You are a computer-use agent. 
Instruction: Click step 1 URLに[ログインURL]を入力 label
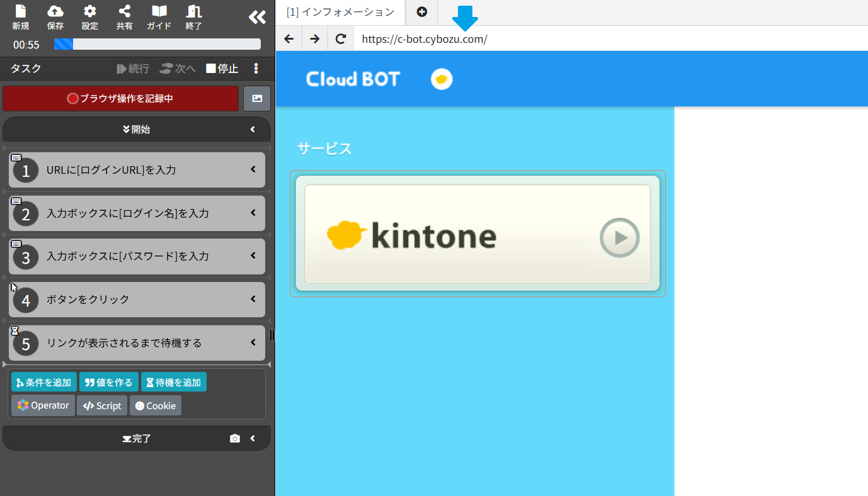click(x=111, y=170)
